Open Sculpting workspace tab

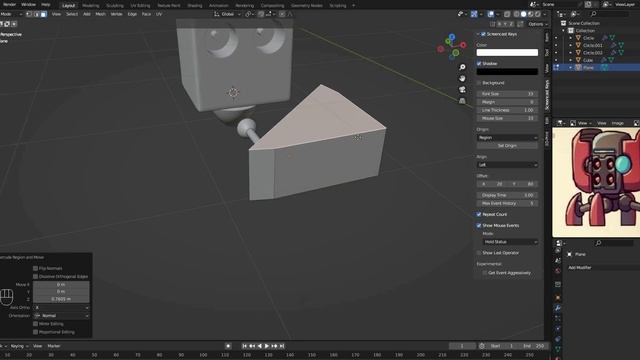click(115, 6)
